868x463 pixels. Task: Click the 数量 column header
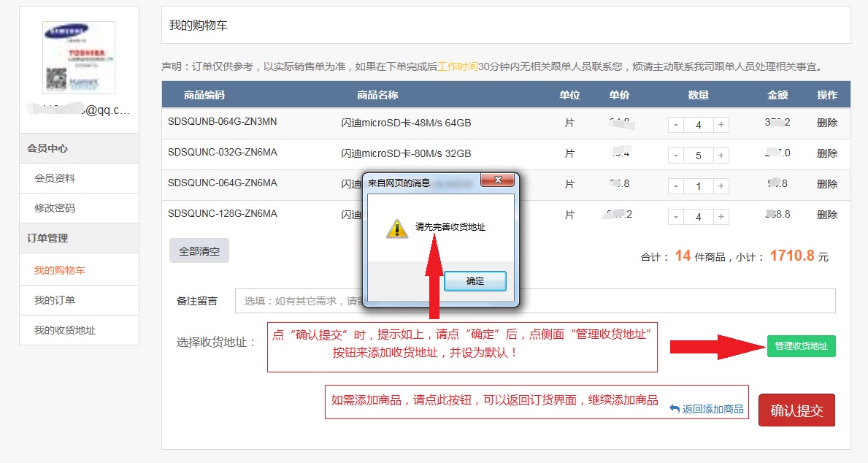coord(698,95)
